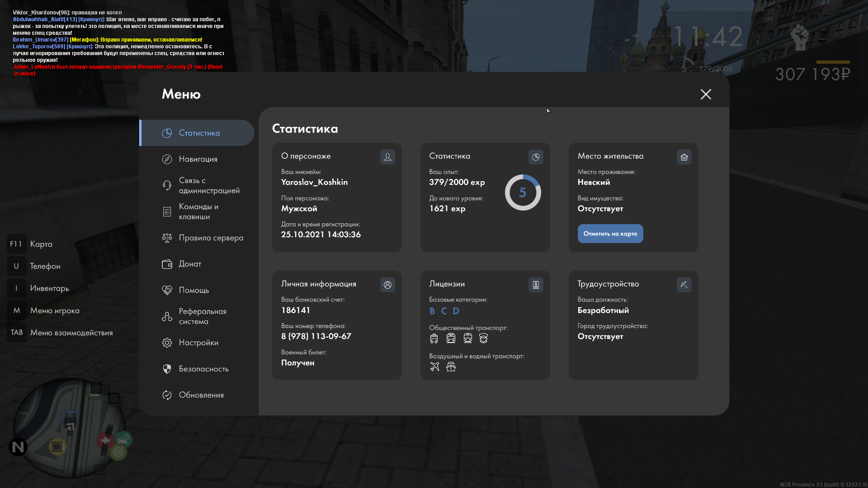Click the user circle icon in Личная информация card

387,285
